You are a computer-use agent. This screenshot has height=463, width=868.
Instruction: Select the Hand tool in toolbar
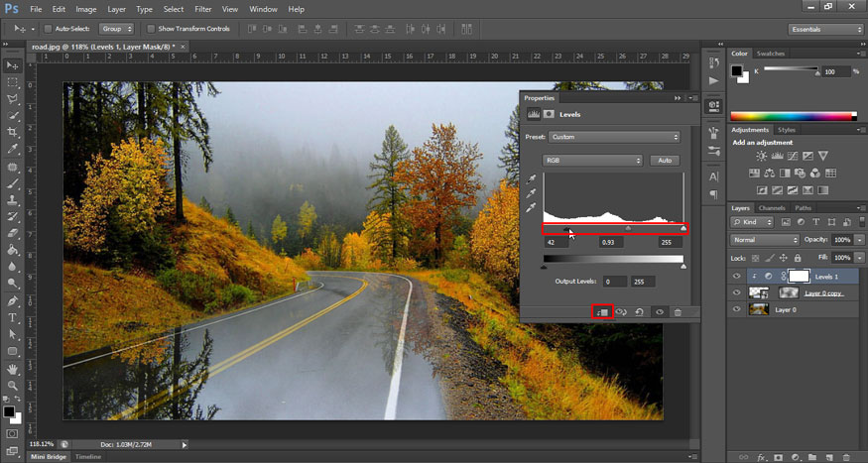click(x=13, y=368)
